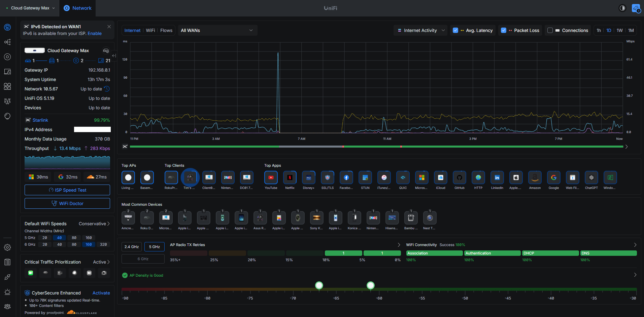644x317 pixels.
Task: Run the ISP Speed Test
Action: (67, 190)
